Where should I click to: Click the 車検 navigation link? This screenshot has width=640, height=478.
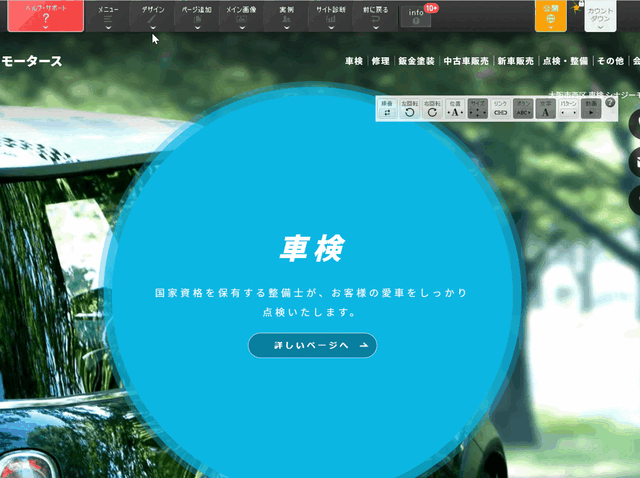(x=354, y=61)
